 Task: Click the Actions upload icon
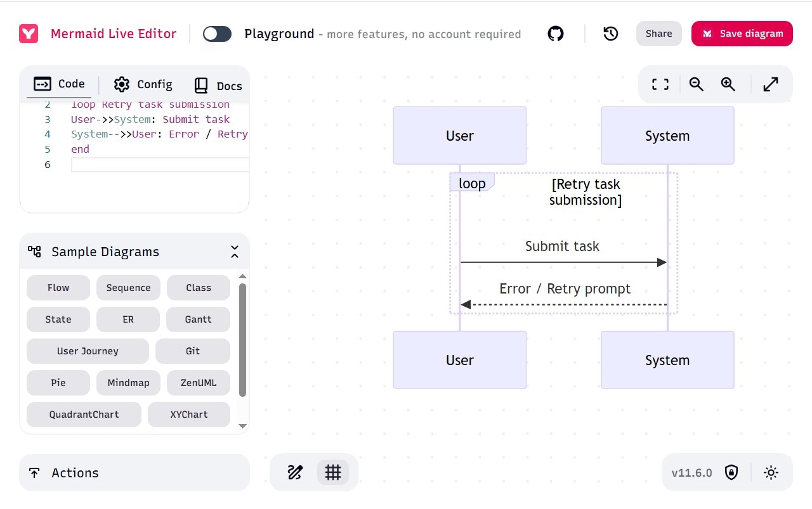(34, 473)
